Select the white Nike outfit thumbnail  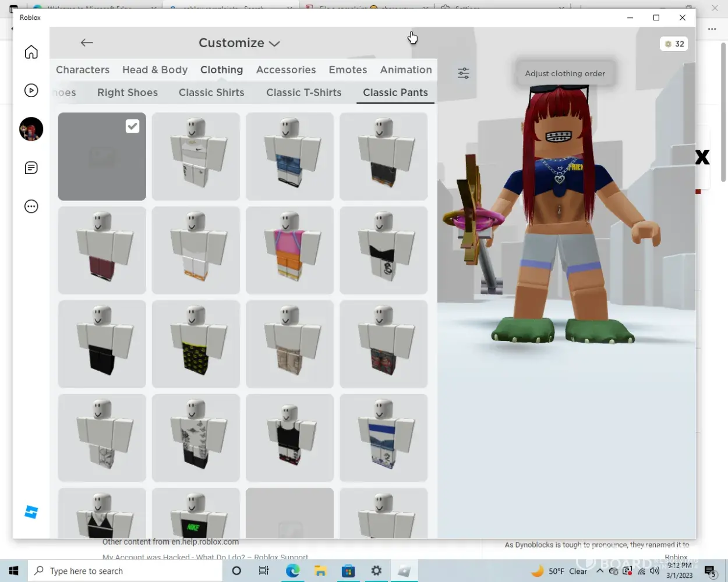pyautogui.click(x=196, y=157)
